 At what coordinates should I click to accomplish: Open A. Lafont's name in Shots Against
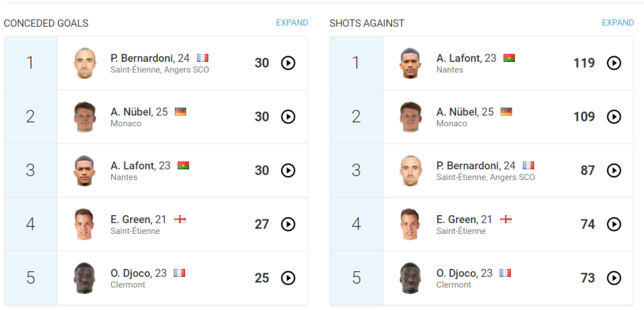tap(459, 58)
